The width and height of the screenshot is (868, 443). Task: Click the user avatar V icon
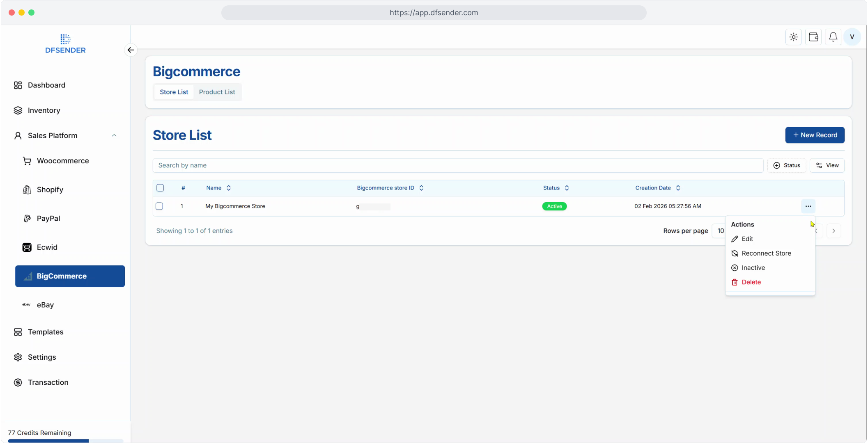point(852,37)
